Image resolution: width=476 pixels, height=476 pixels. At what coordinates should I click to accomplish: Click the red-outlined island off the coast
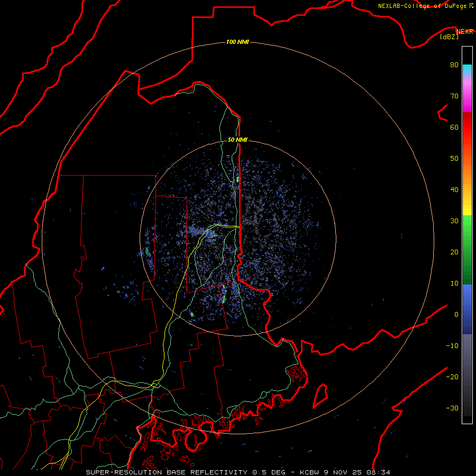click(321, 396)
